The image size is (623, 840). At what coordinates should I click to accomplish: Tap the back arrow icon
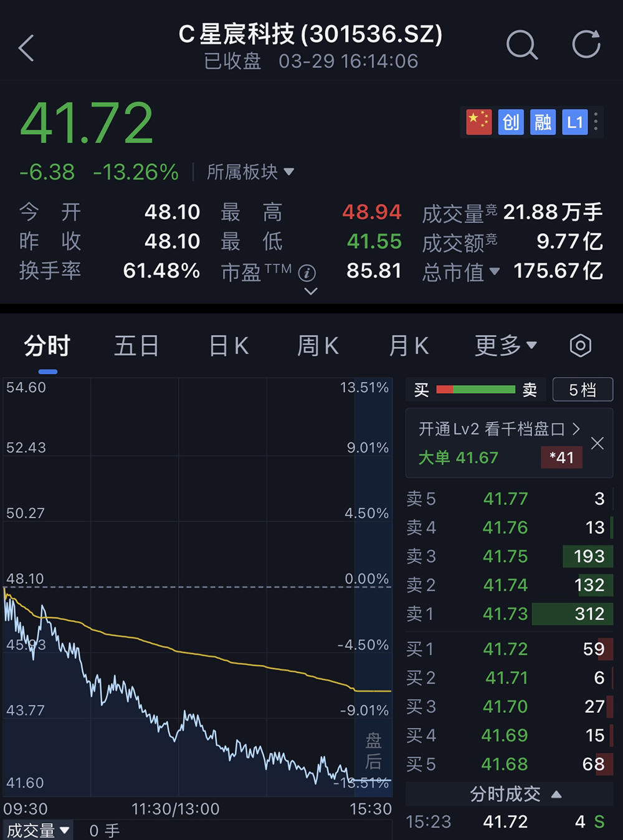pos(26,48)
